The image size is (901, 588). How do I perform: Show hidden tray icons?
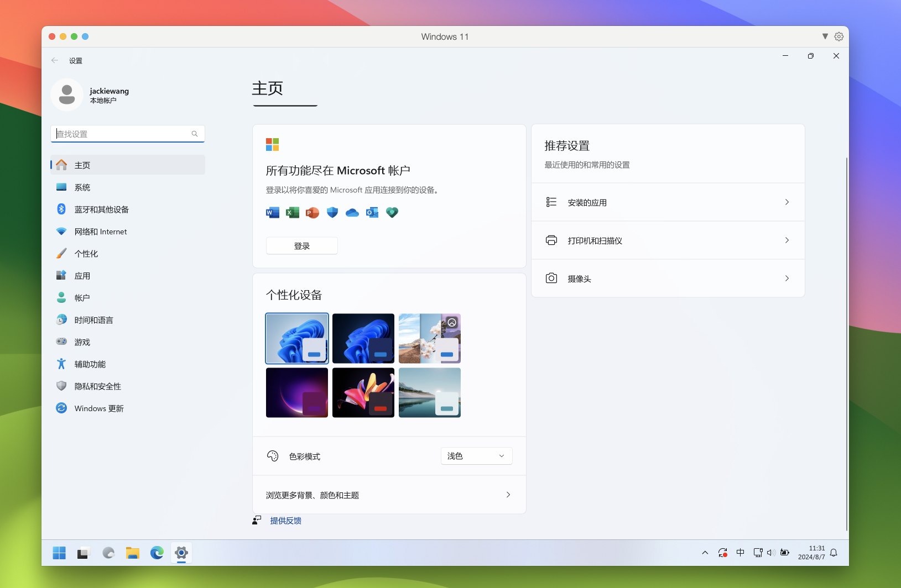pos(705,553)
